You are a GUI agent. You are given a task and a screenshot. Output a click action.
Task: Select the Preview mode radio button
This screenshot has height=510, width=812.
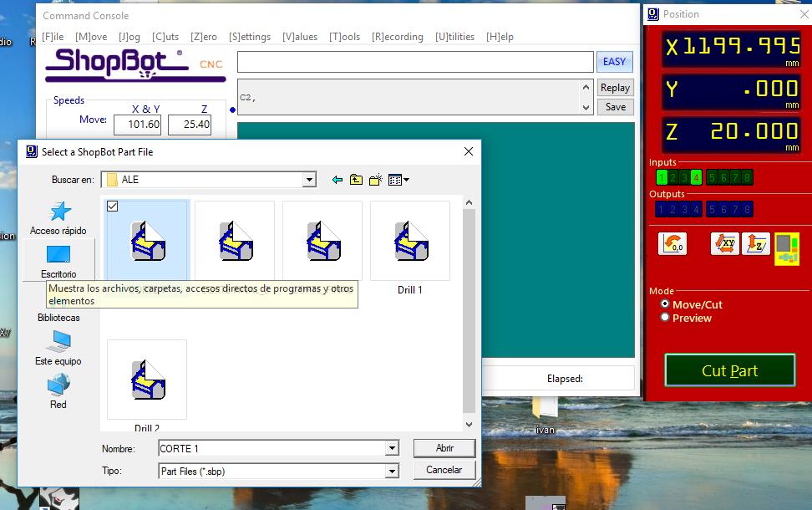[665, 317]
